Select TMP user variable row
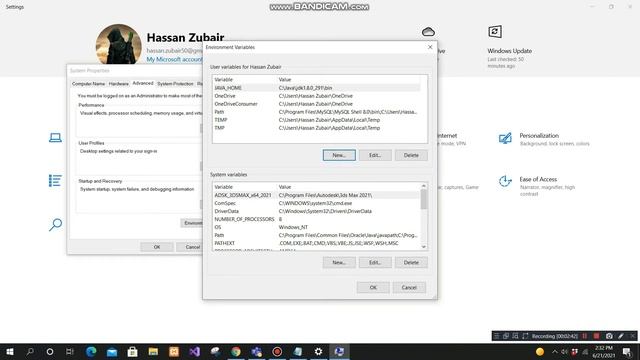This screenshot has height=360, width=640. [x=317, y=128]
